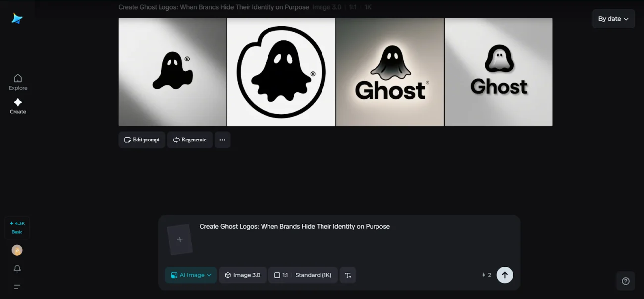
Task: Click the Regenerate button
Action: point(190,140)
